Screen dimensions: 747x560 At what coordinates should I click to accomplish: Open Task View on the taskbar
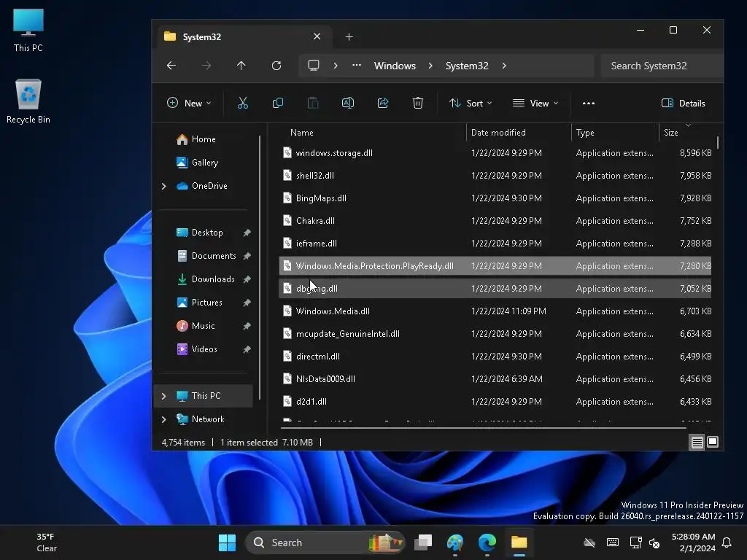[423, 542]
